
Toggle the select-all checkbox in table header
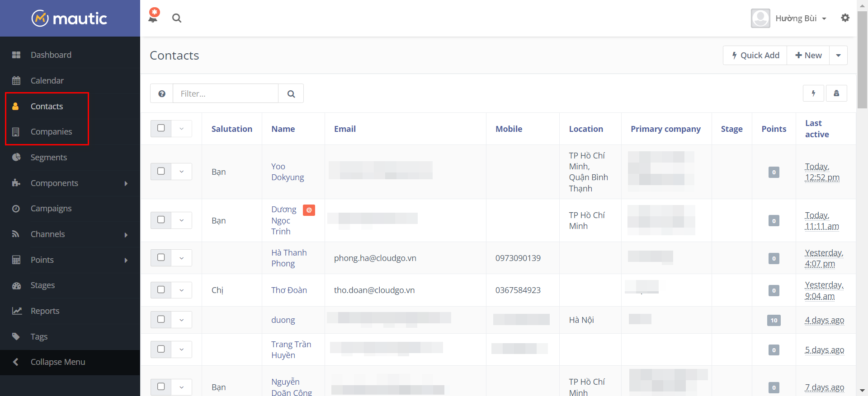(x=161, y=128)
